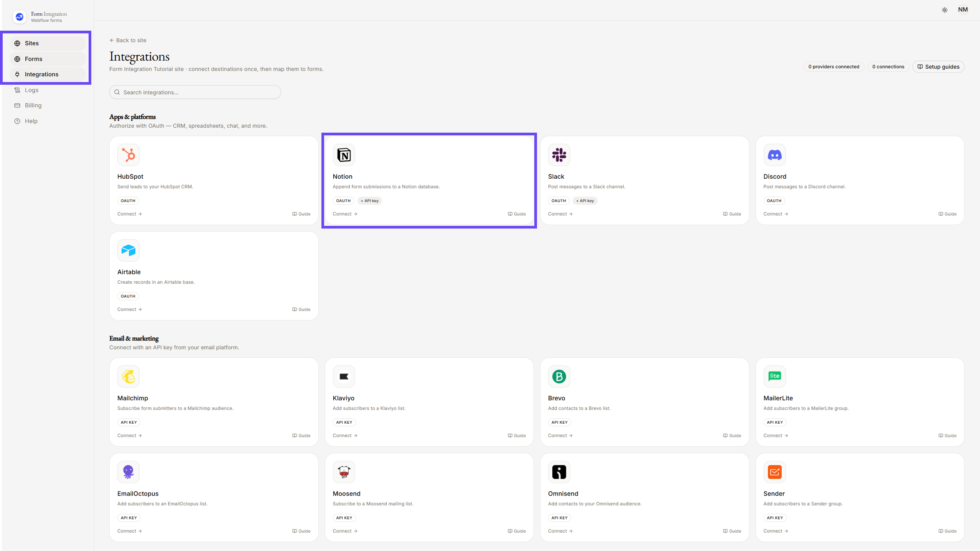Click the Moosend cow logo icon
Image resolution: width=980 pixels, height=551 pixels.
click(344, 472)
